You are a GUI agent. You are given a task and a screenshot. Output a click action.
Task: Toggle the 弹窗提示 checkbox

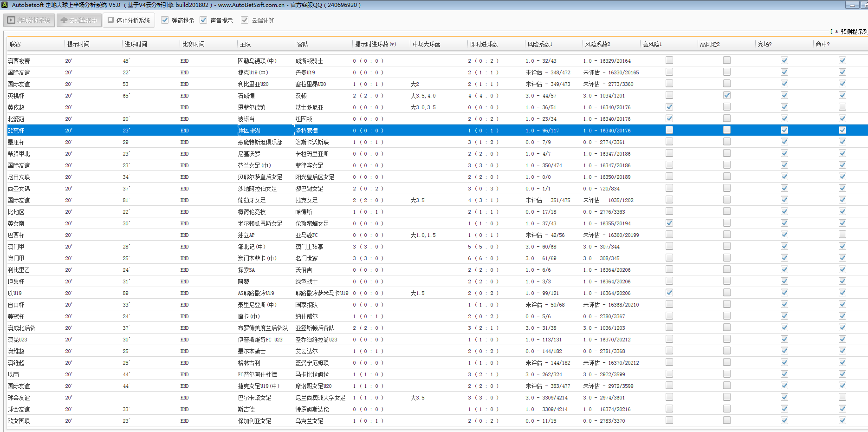point(165,20)
